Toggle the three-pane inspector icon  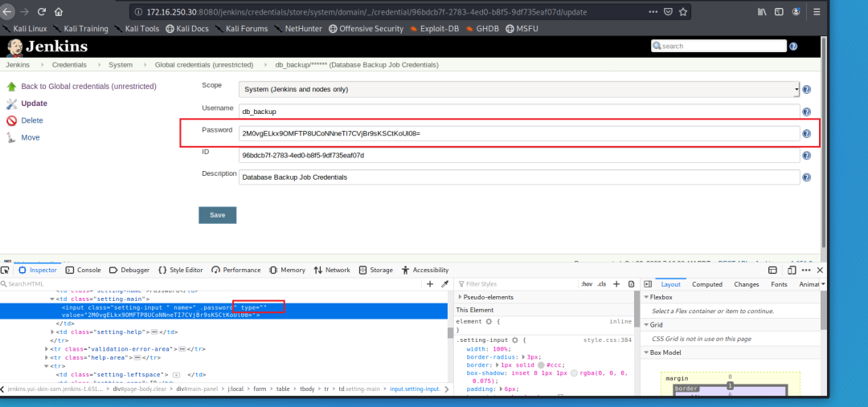646,283
